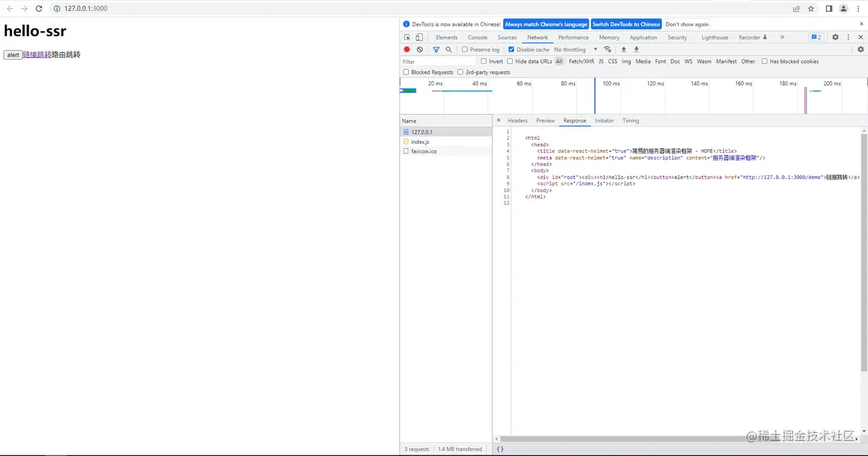Click pretty print braces icon
This screenshot has width=868, height=456.
500,449
